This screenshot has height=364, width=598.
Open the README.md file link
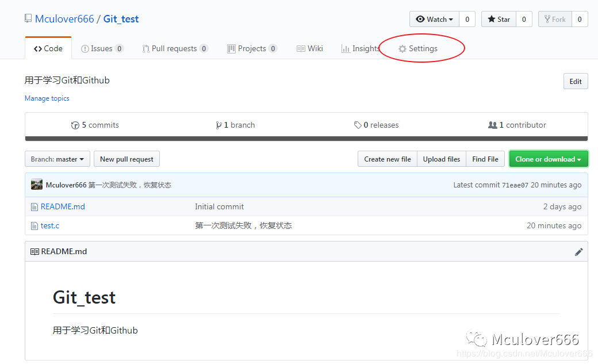coord(63,206)
